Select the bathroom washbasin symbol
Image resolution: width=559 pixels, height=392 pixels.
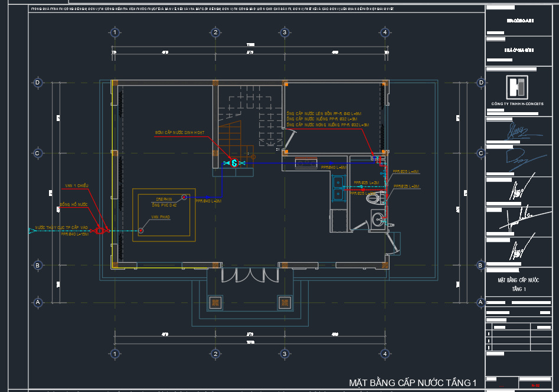(x=378, y=218)
